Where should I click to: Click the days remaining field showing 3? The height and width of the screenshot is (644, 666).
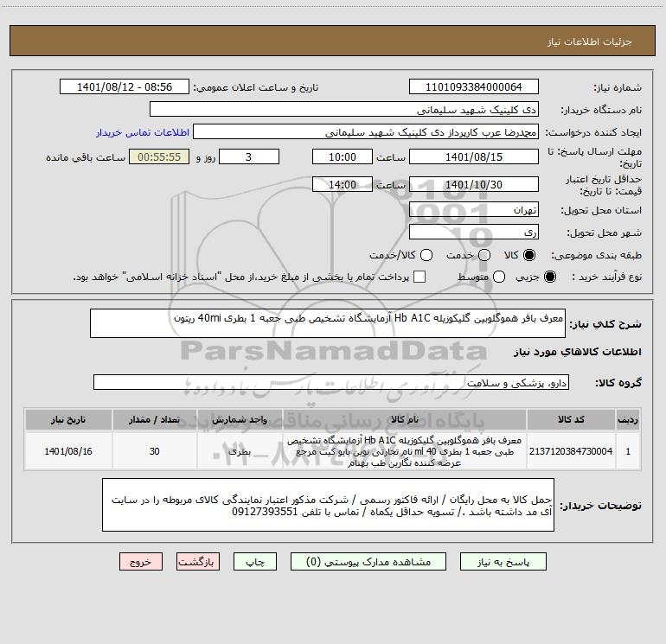[249, 157]
